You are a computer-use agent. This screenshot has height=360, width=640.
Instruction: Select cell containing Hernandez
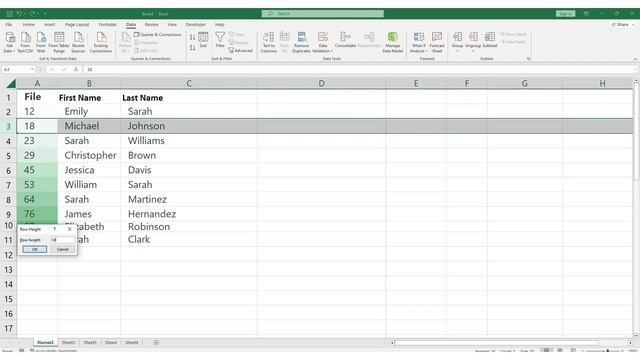tap(189, 214)
